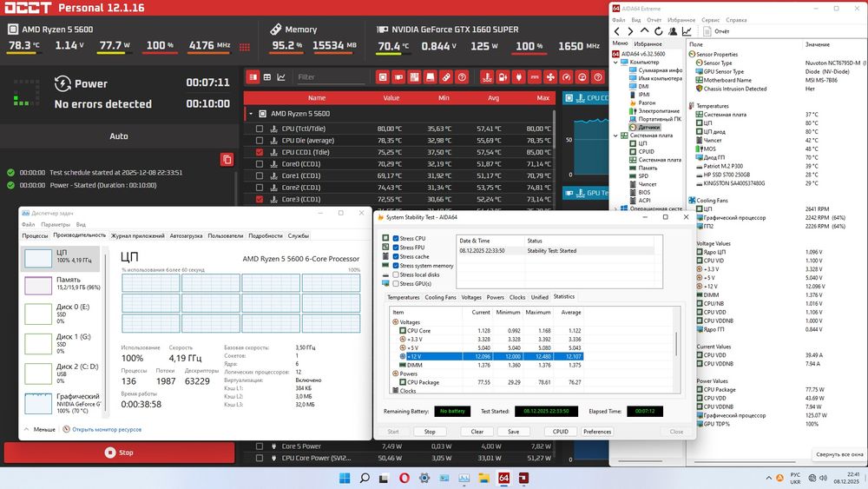Screen dimensions: 868x489
Task: Click the OCCT CPU filter icon in sensor toolbar
Action: pyautogui.click(x=383, y=77)
